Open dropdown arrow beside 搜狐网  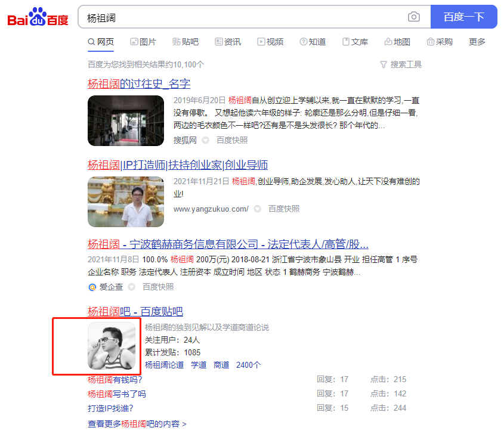205,141
